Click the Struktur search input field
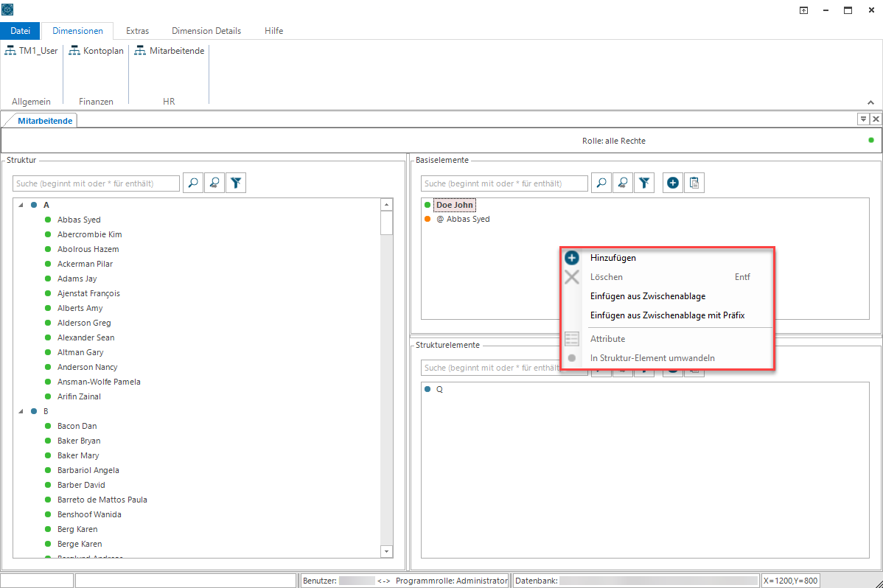This screenshot has width=883, height=588. [96, 183]
